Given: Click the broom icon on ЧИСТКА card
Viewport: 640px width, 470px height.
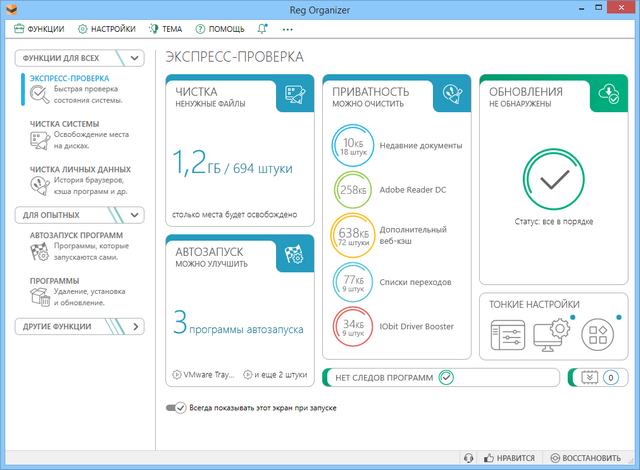Looking at the screenshot, I should pyautogui.click(x=295, y=93).
